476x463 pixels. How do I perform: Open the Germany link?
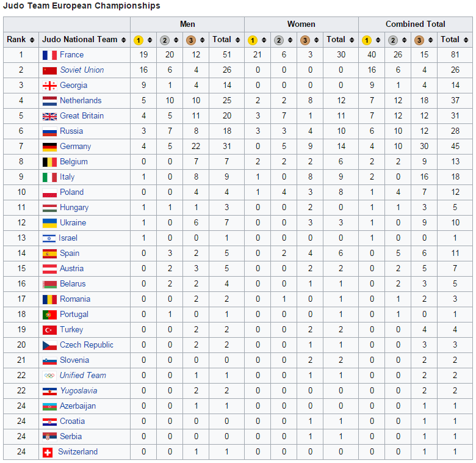point(75,147)
